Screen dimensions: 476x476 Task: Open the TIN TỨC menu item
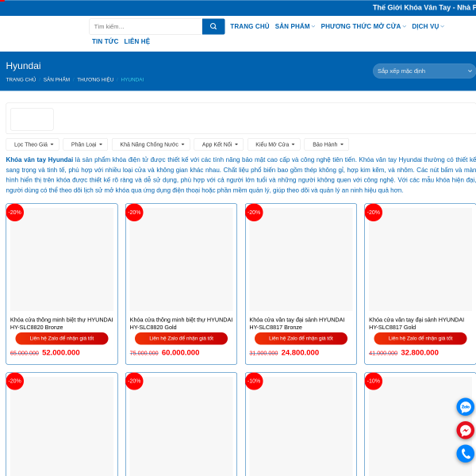point(105,41)
